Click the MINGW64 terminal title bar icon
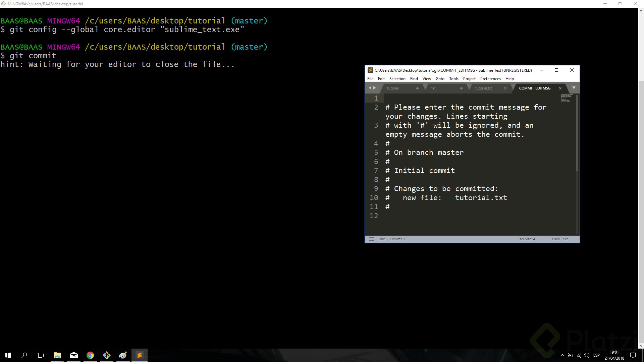 (x=3, y=4)
